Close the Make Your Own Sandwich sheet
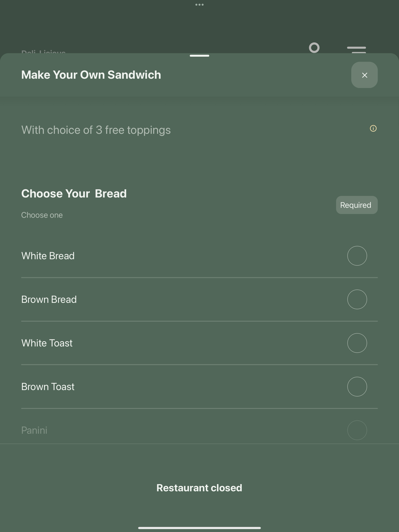 tap(364, 75)
